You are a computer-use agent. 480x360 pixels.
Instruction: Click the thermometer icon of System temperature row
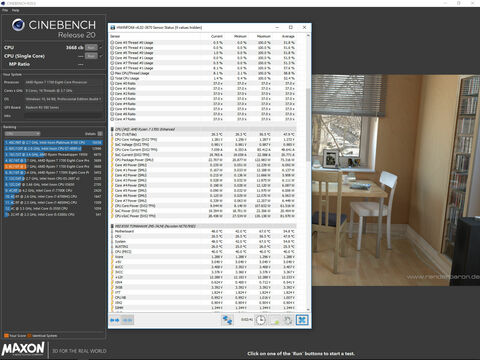point(112,241)
